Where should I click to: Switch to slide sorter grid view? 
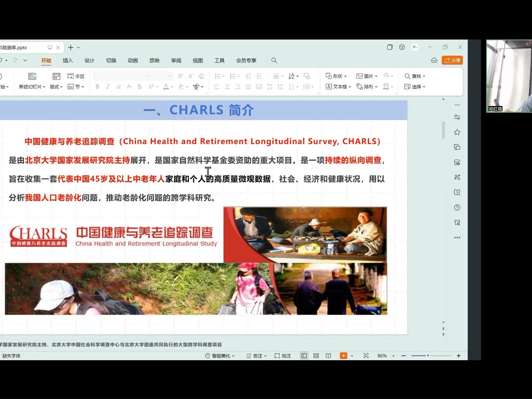click(316, 356)
